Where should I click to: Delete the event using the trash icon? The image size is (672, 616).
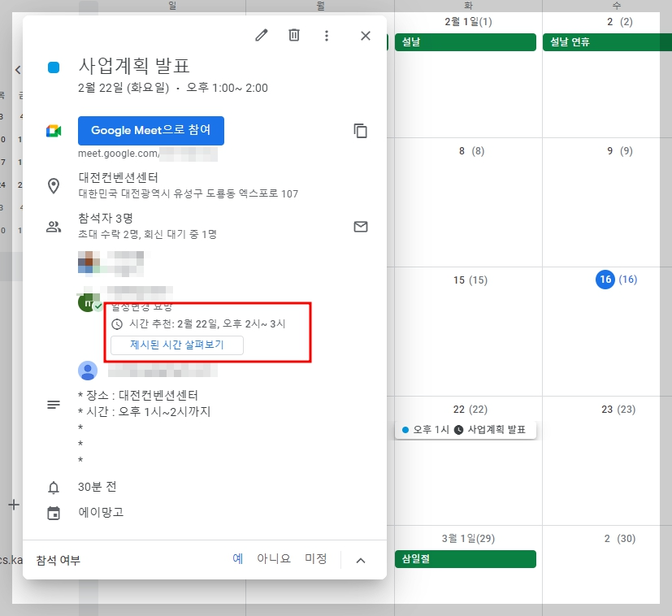click(293, 36)
